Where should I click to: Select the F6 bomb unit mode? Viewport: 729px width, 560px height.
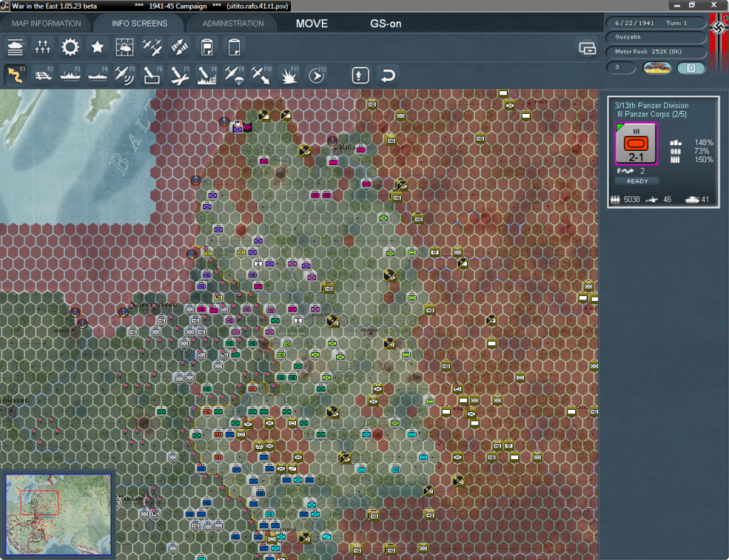point(152,75)
